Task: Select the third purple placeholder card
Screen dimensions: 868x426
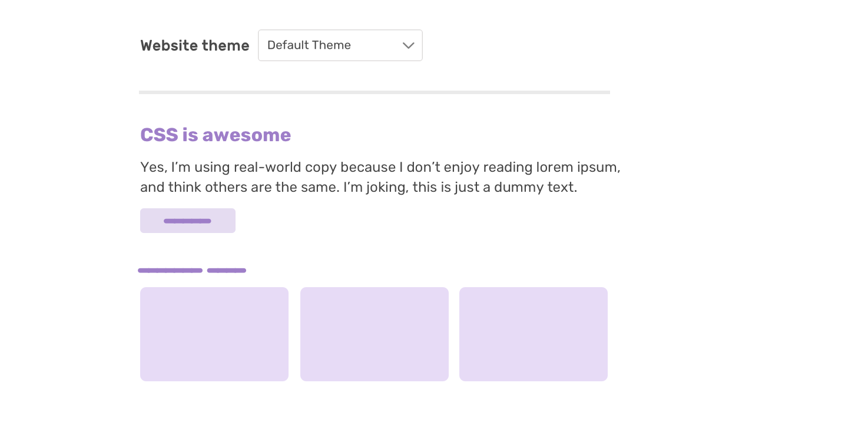Action: point(534,334)
